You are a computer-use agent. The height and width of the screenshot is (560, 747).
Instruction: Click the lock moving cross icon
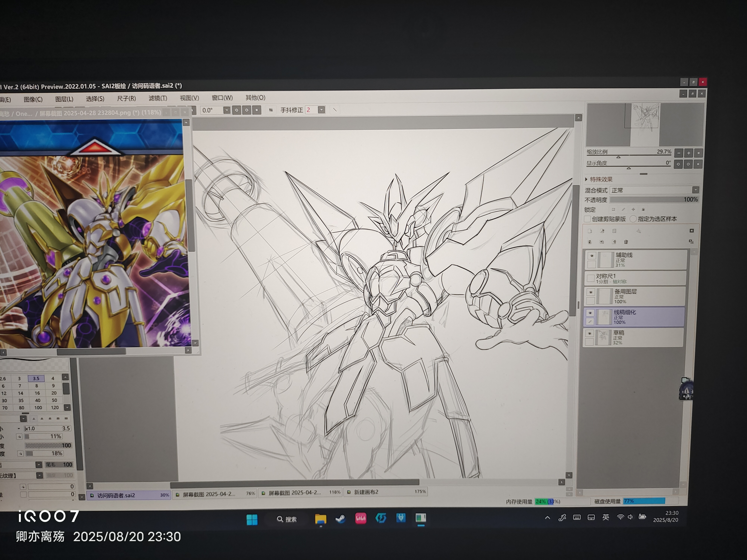point(633,210)
